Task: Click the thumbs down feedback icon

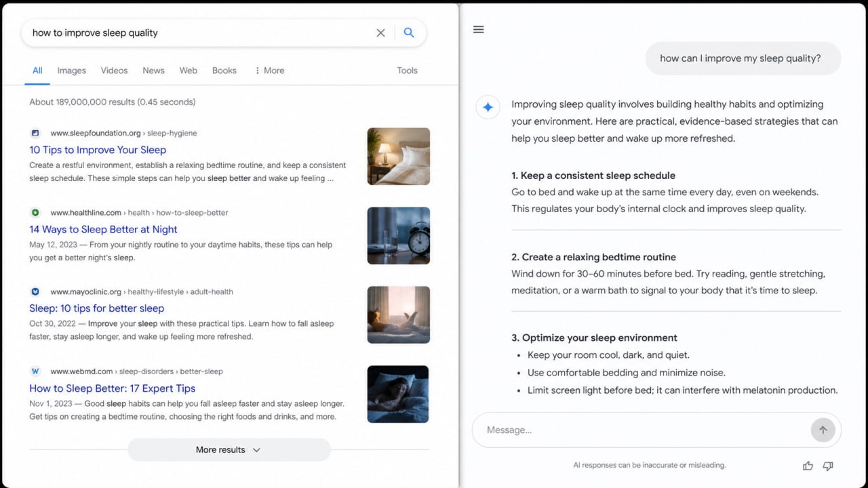Action: pyautogui.click(x=828, y=466)
